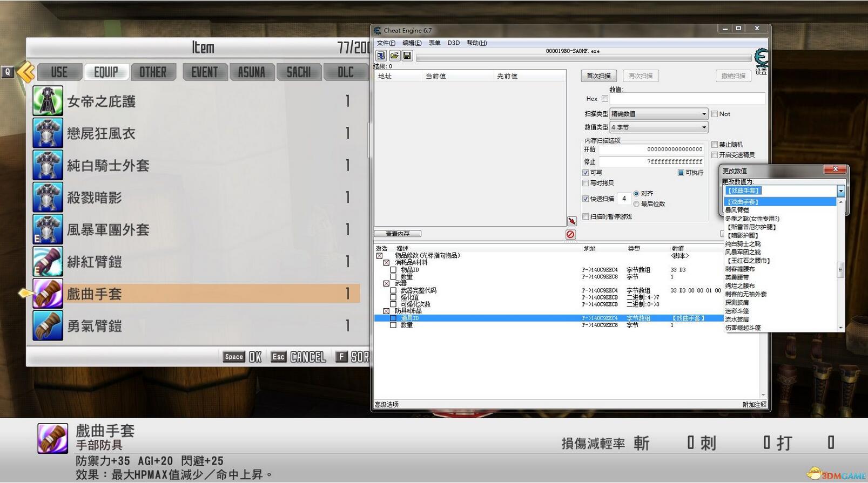Toggle the Not checkbox
The height and width of the screenshot is (483, 868).
715,114
